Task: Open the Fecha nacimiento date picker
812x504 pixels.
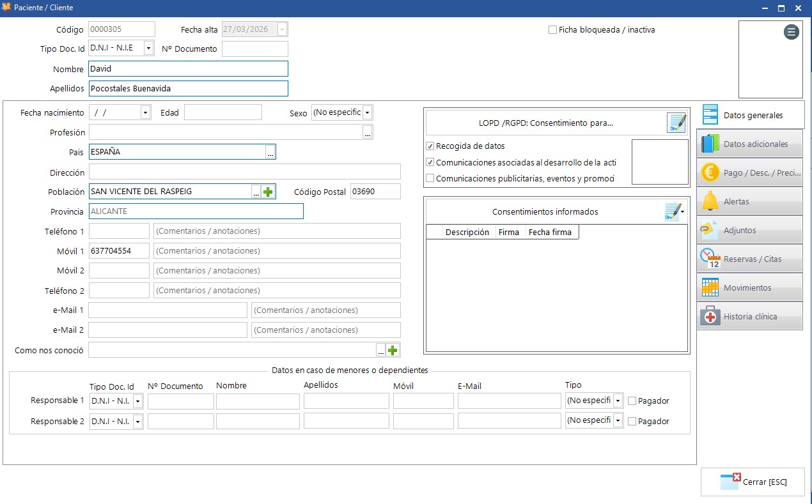Action: [145, 112]
